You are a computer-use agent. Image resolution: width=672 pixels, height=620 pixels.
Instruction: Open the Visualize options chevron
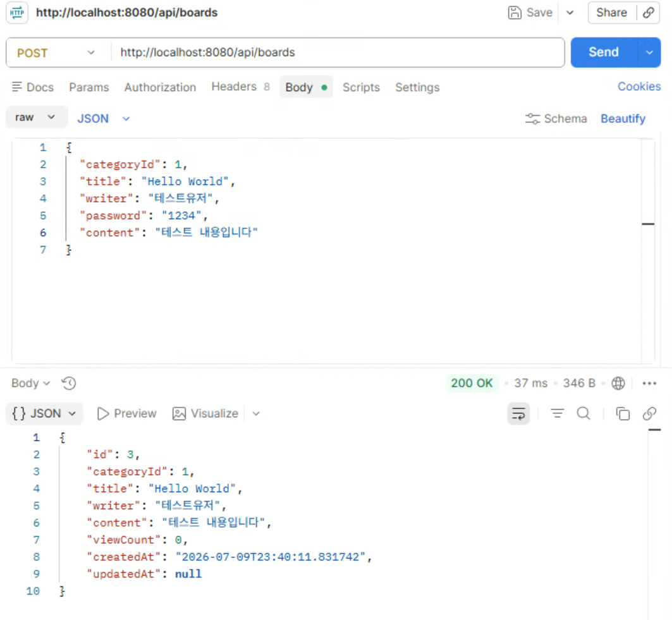coord(256,413)
